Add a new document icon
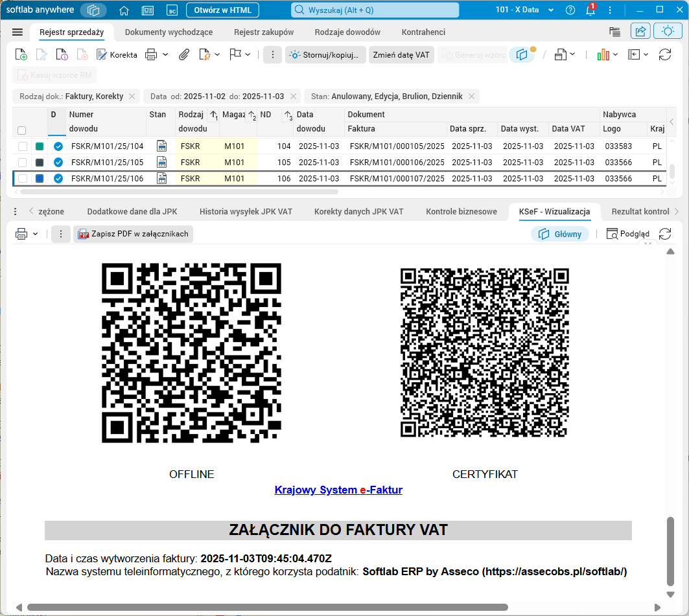 21,55
